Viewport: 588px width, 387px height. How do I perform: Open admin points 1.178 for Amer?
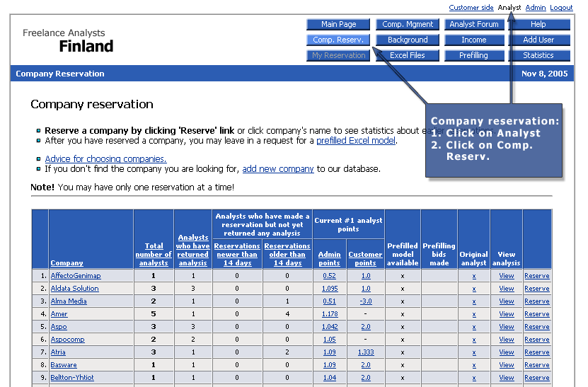pyautogui.click(x=330, y=314)
